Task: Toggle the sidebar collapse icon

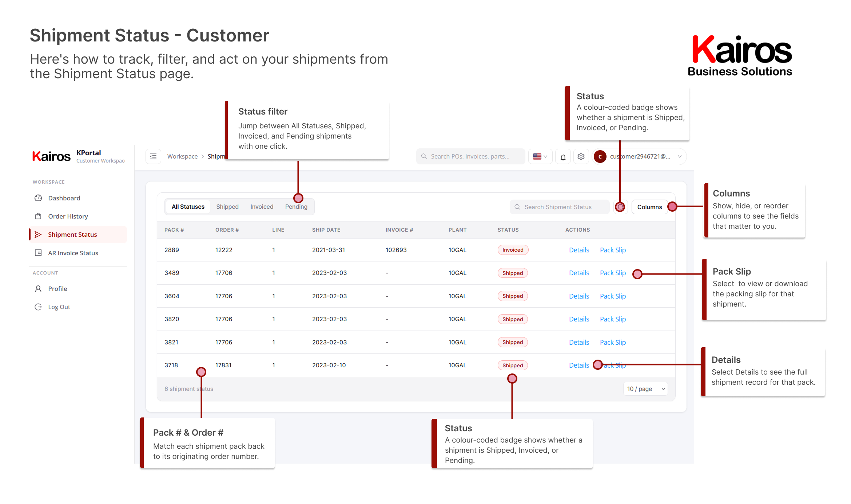Action: coord(153,156)
